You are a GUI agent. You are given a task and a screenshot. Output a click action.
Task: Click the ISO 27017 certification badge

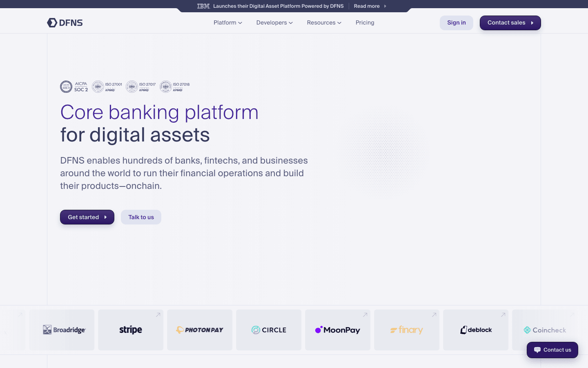(x=141, y=87)
